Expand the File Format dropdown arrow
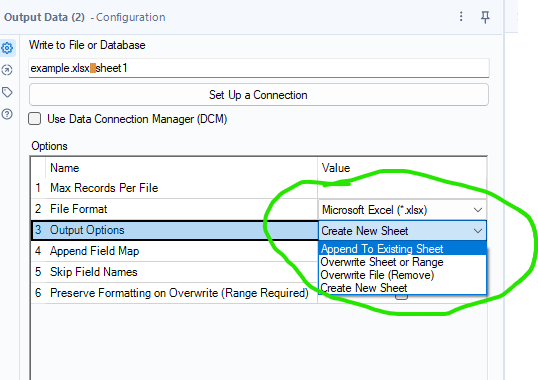Screen dimensions: 538x380 [x=478, y=210]
